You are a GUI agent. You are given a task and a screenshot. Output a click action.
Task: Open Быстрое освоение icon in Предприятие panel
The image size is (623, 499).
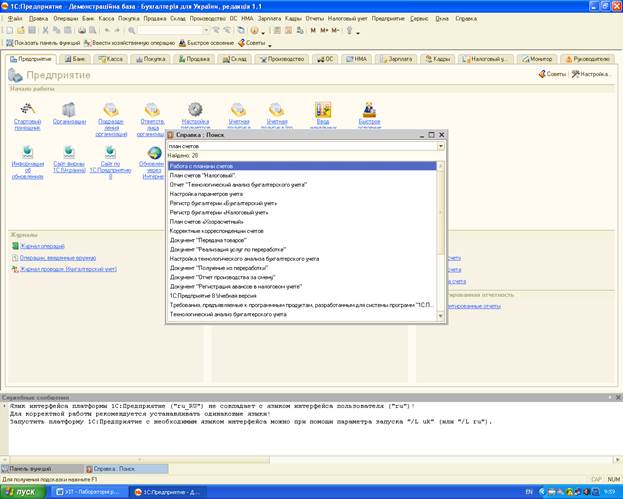pos(369,109)
